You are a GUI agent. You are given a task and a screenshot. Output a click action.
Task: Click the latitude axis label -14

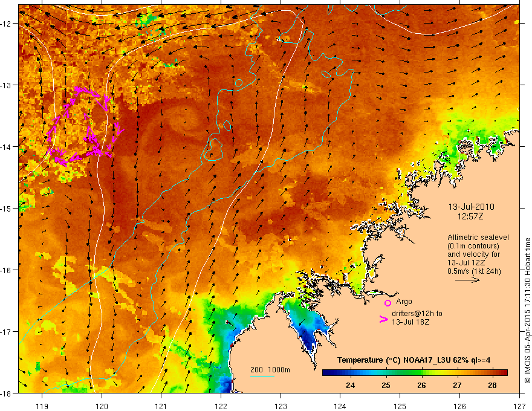[x=5, y=147]
